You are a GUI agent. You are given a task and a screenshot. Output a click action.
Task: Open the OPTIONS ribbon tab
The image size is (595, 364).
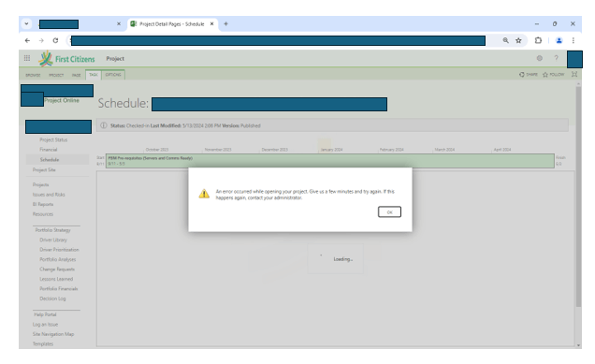[113, 75]
